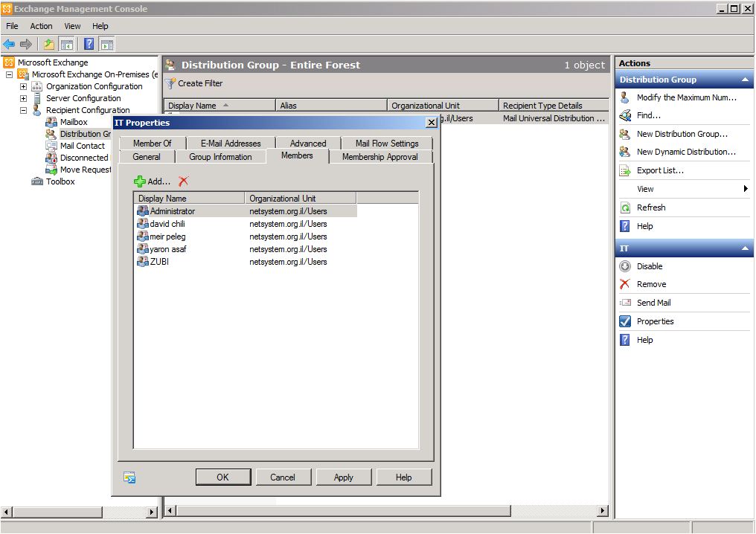Switch to the Advanced tab

click(308, 143)
